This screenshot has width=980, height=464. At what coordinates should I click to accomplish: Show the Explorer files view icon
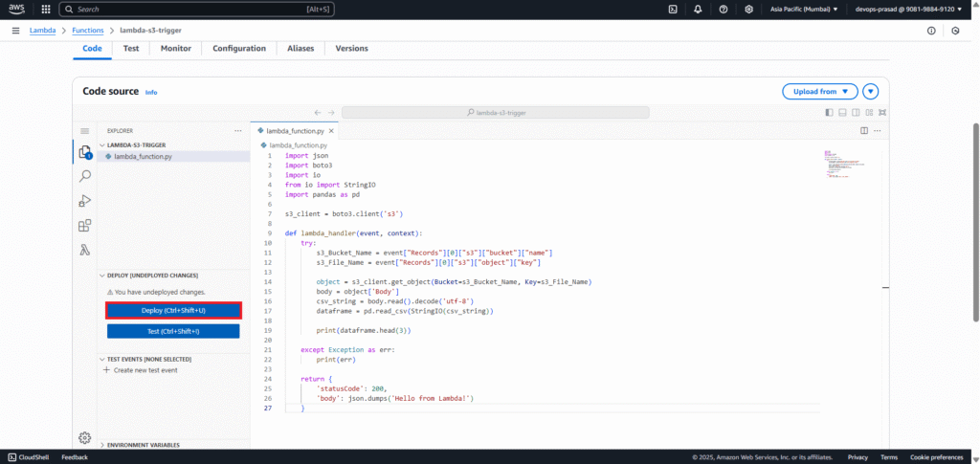click(85, 152)
